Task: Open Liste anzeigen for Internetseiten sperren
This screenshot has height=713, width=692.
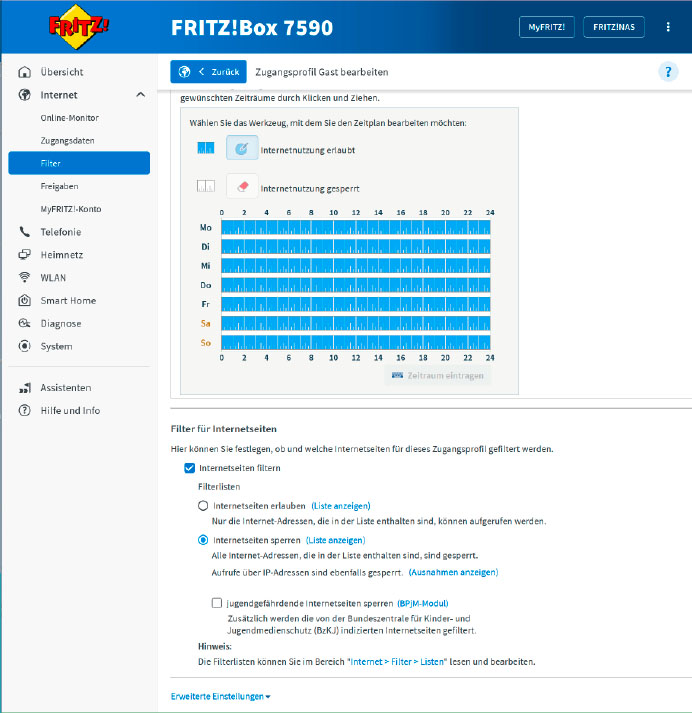Action: [x=336, y=540]
